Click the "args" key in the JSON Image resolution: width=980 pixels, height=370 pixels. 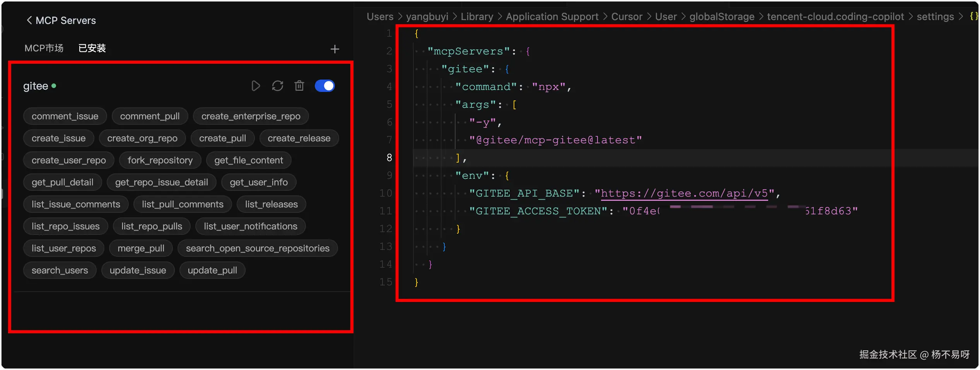(475, 105)
